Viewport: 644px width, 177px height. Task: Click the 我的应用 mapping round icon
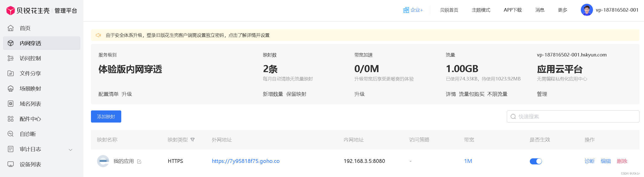point(103,161)
